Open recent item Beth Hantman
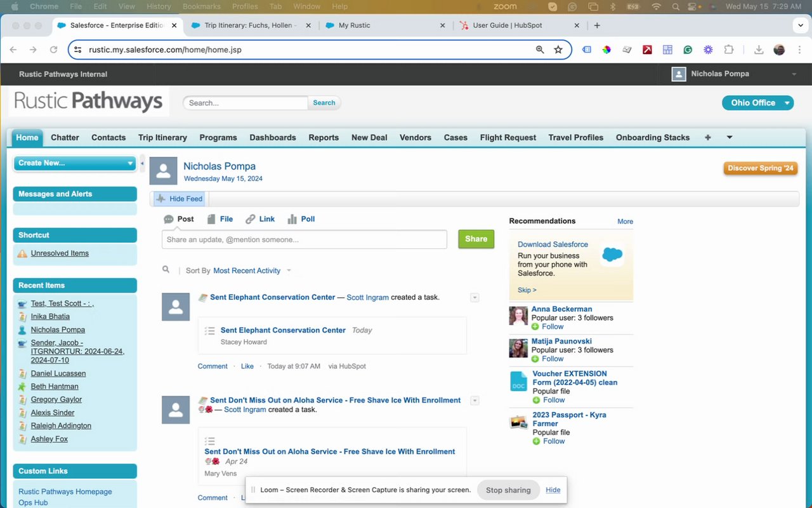 click(x=55, y=387)
